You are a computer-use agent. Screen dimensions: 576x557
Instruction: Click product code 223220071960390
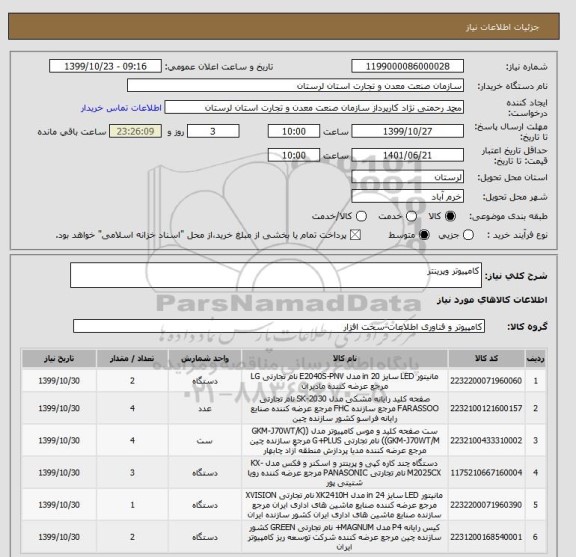pos(486,505)
